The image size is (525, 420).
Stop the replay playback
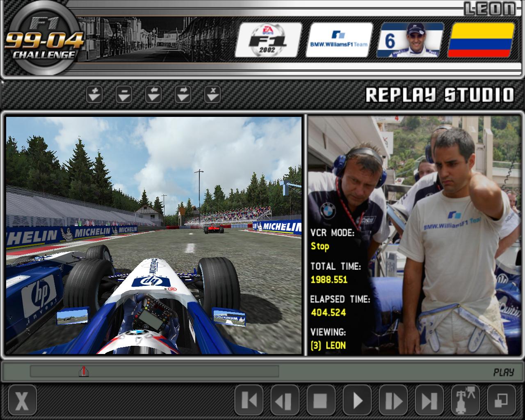[x=321, y=400]
